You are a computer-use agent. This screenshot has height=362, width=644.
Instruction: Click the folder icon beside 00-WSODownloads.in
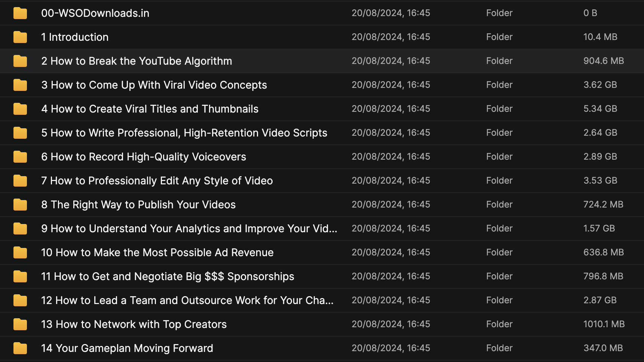20,13
